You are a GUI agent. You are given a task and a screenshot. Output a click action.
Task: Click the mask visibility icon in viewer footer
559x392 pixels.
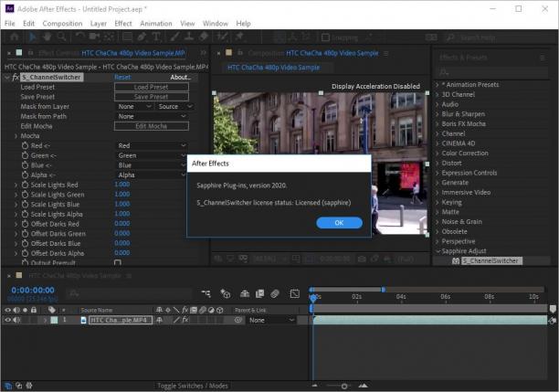point(243,259)
